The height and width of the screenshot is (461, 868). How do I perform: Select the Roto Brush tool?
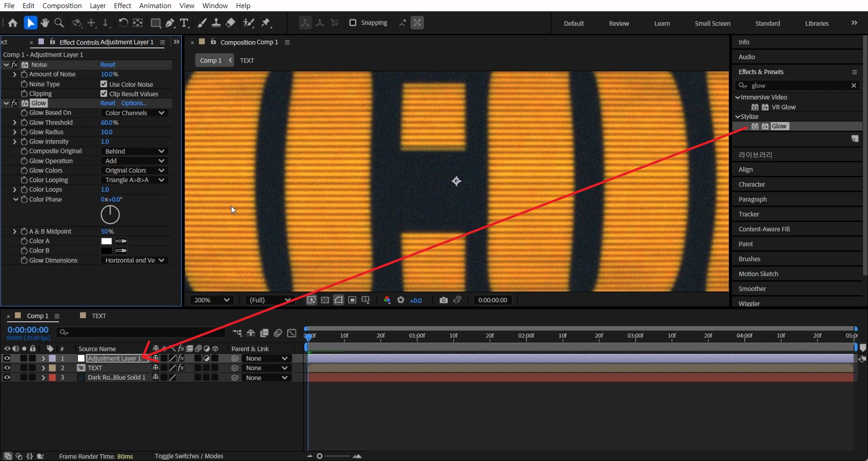[x=248, y=23]
